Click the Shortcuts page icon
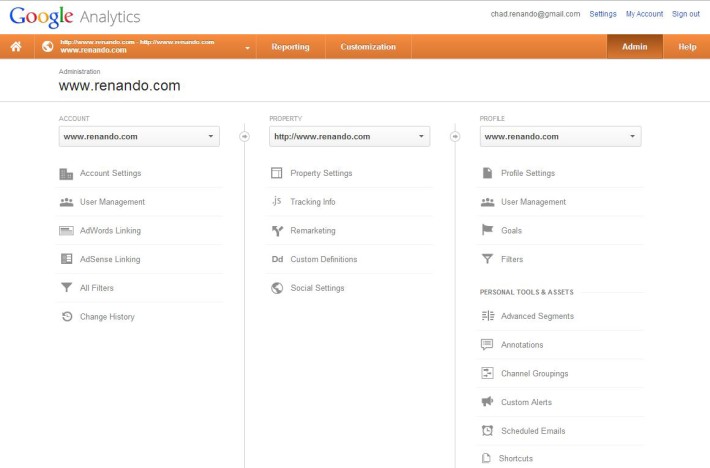The width and height of the screenshot is (710, 468). (x=486, y=458)
